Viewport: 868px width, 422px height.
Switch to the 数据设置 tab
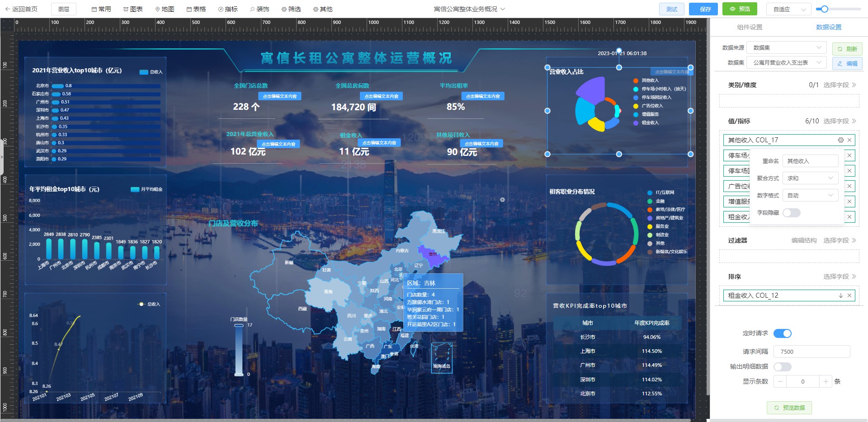tap(829, 27)
